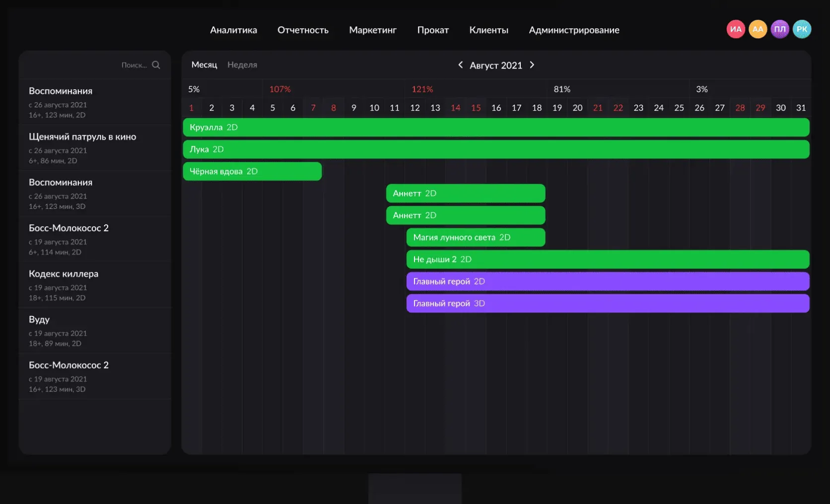Image resolution: width=830 pixels, height=504 pixels.
Task: Select day 24 in the calendar header
Action: click(659, 108)
